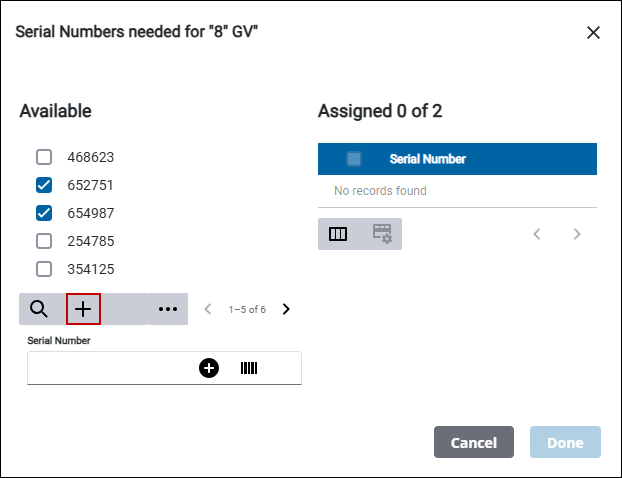
Task: Open the three-dots more options menu
Action: pos(168,310)
